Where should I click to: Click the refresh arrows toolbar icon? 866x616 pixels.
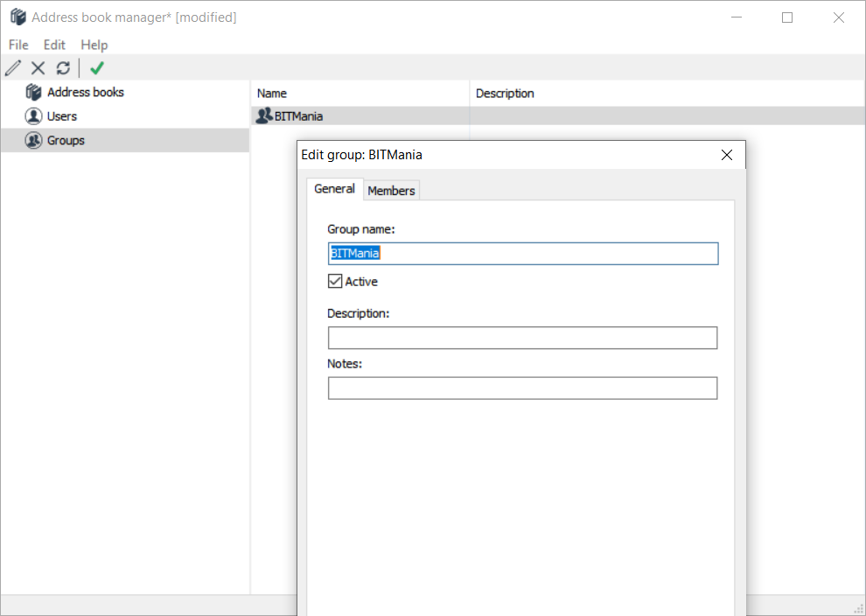coord(63,68)
